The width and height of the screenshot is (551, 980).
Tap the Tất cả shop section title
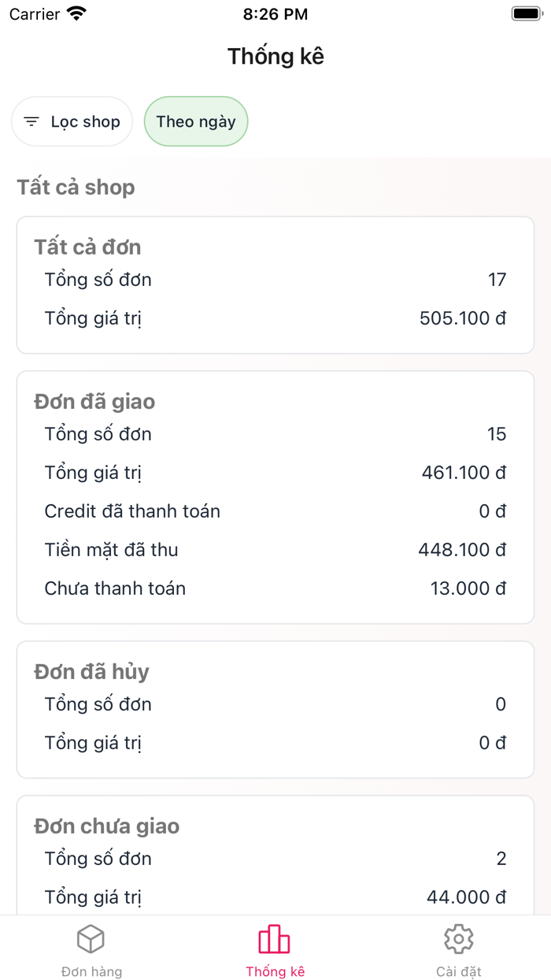point(76,187)
